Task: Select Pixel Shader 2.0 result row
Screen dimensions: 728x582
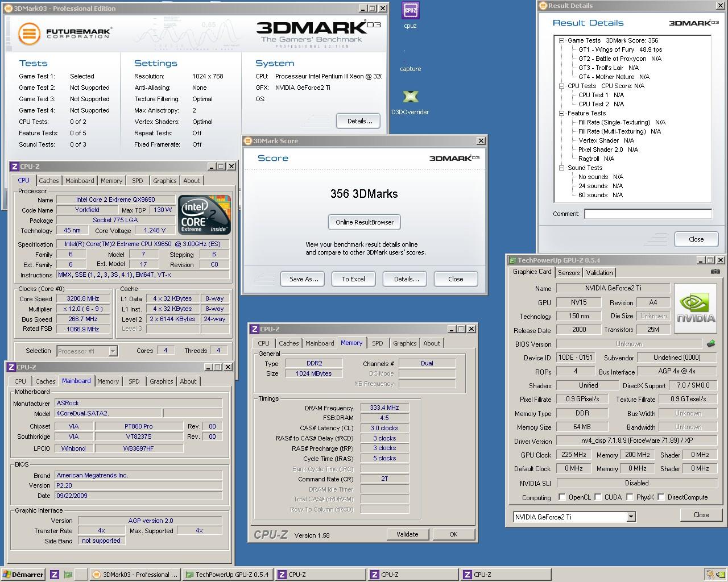Action: (x=608, y=149)
